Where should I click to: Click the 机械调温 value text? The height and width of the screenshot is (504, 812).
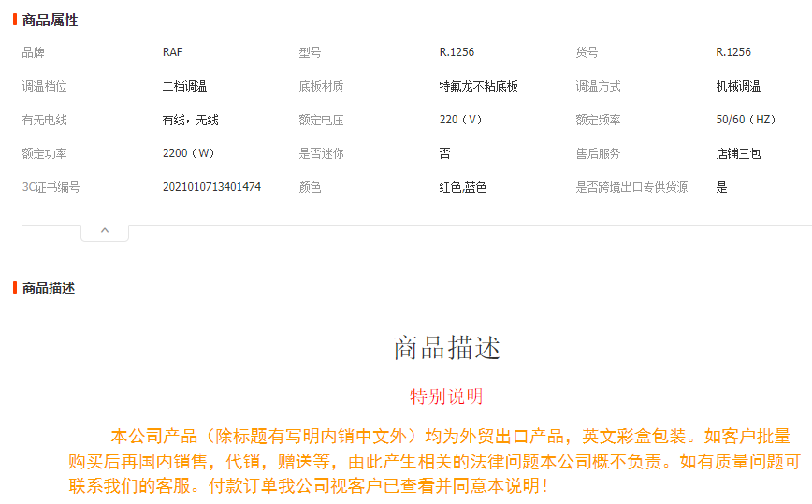coord(738,86)
